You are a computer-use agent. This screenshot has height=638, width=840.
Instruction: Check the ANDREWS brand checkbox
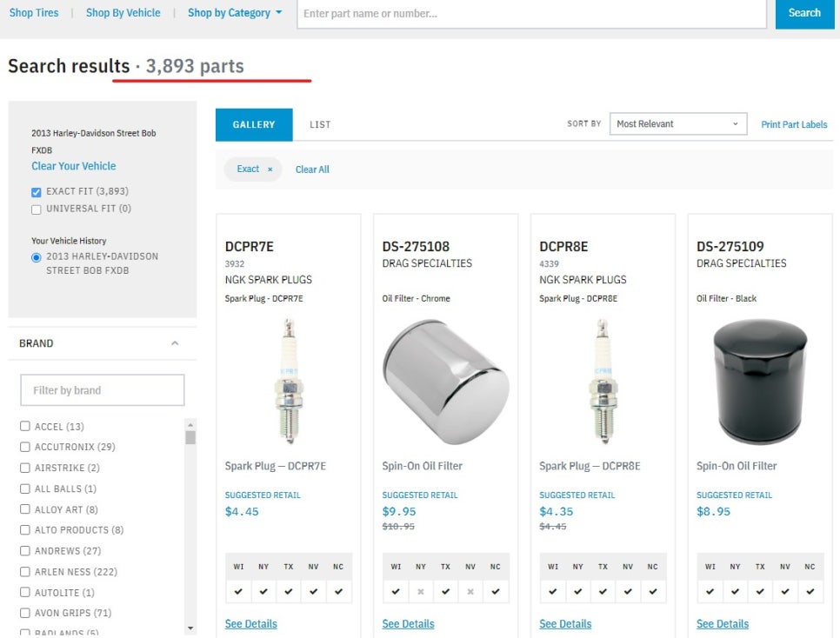tap(24, 551)
